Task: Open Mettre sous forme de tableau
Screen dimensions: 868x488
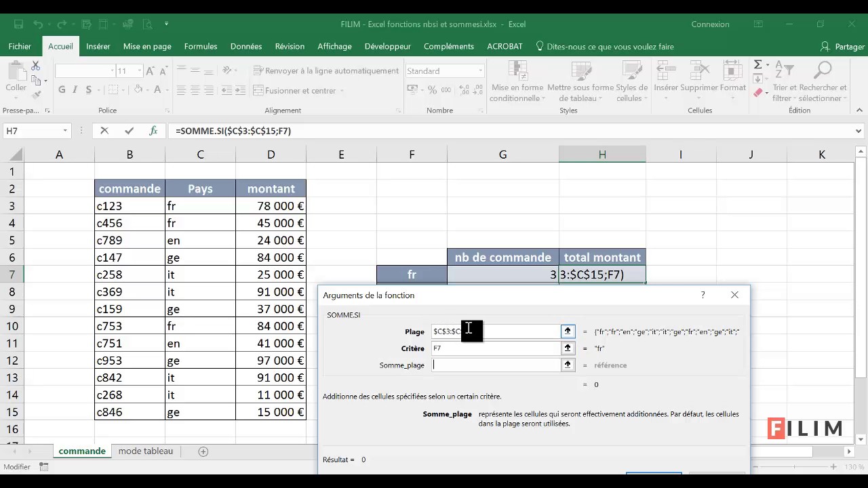Action: pos(580,82)
